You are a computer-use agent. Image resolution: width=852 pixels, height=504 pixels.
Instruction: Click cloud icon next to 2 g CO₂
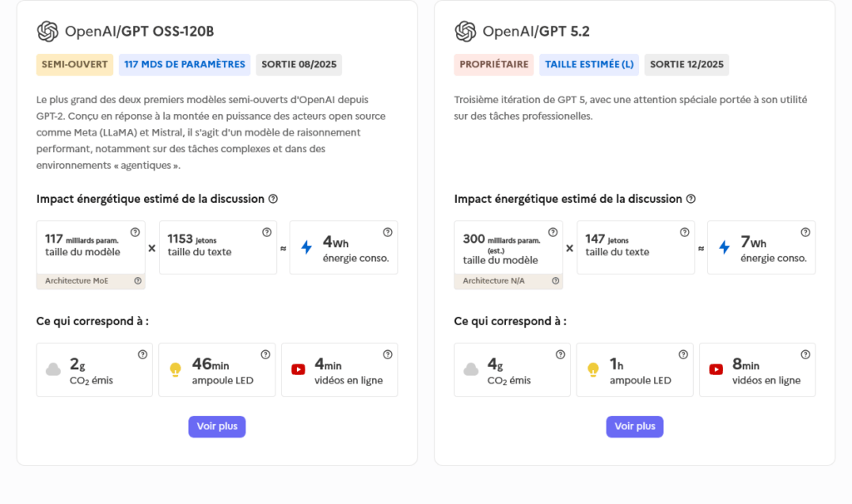tap(53, 369)
